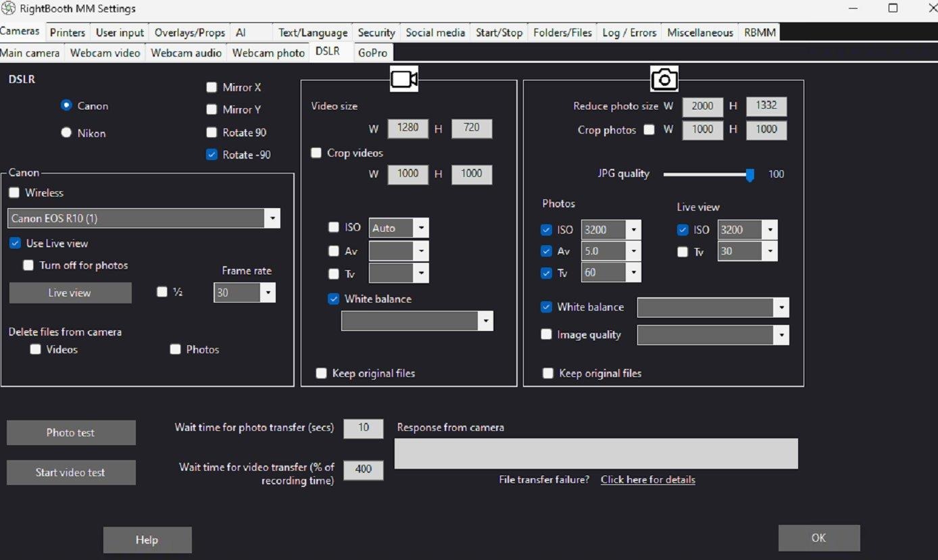Enable the Wireless checkbox
This screenshot has width=938, height=560.
(x=14, y=193)
